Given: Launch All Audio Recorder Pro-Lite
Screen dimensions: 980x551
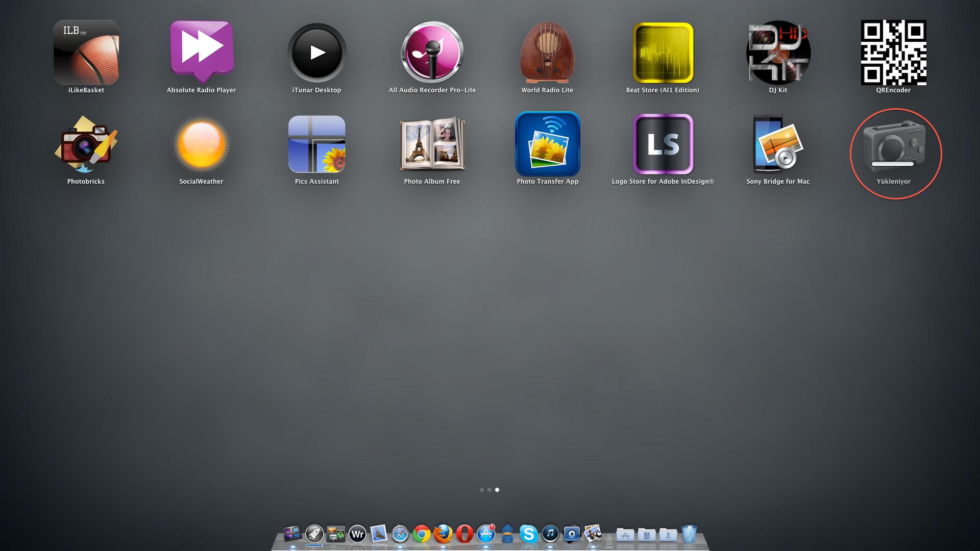Looking at the screenshot, I should pyautogui.click(x=432, y=53).
